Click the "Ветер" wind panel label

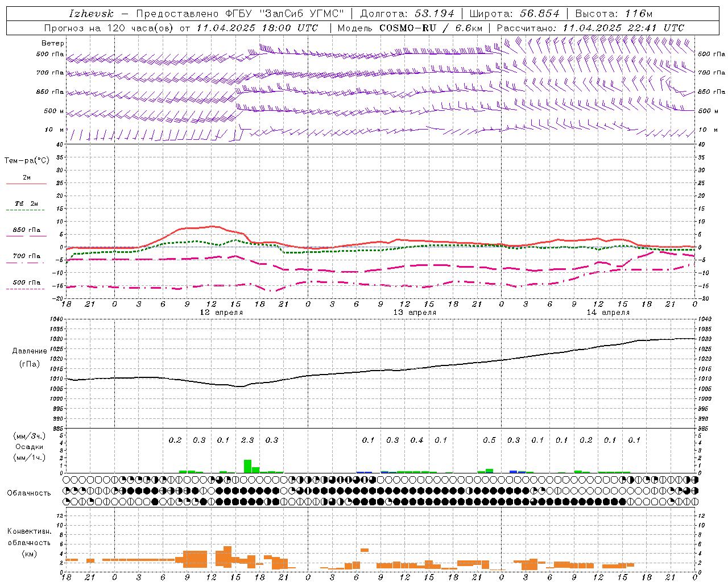click(x=53, y=43)
